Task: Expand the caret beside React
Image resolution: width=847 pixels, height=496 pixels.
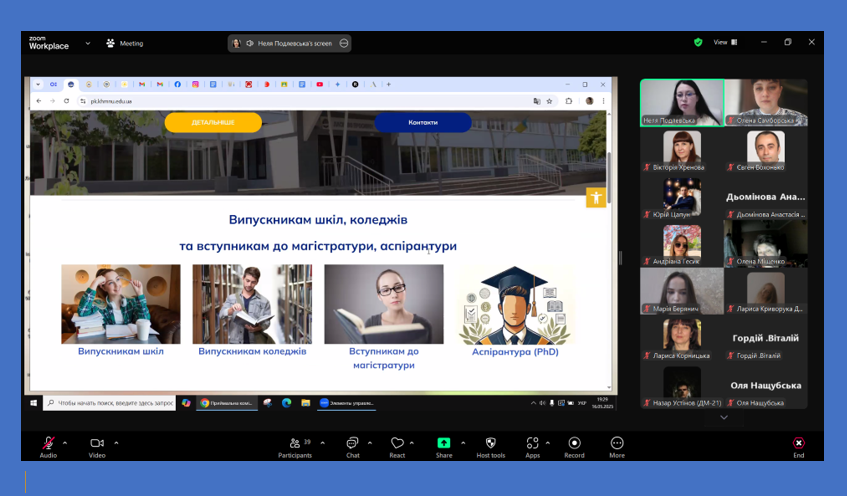Action: 412,443
